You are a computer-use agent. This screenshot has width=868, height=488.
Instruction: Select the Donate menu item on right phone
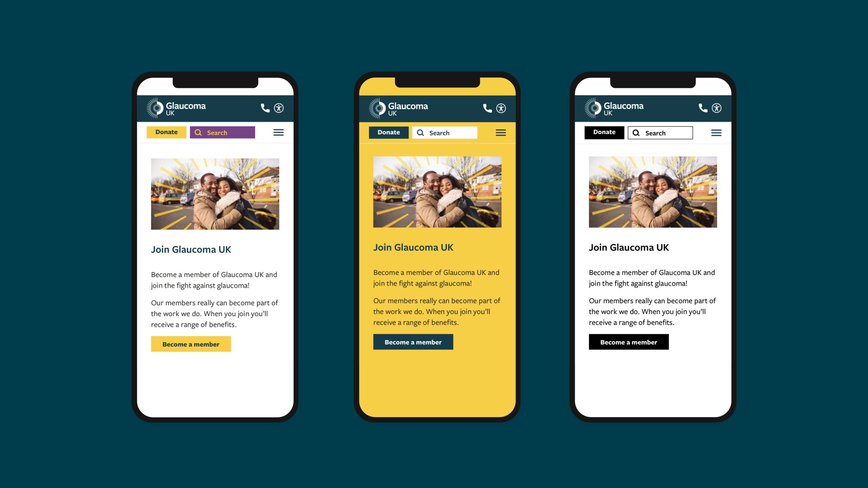tap(604, 132)
